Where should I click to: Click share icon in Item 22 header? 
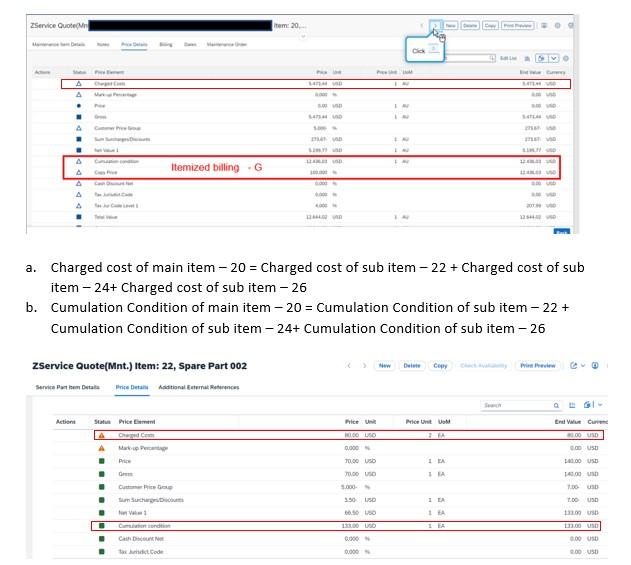pos(573,366)
